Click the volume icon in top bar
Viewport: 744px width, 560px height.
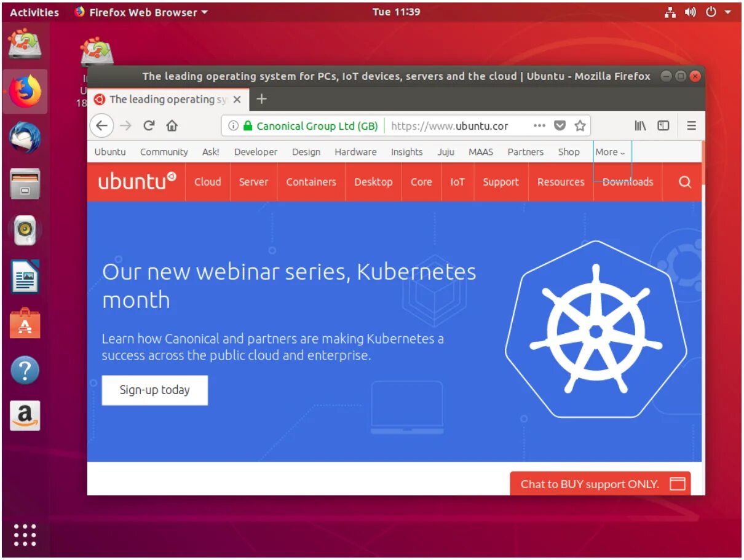(x=691, y=12)
